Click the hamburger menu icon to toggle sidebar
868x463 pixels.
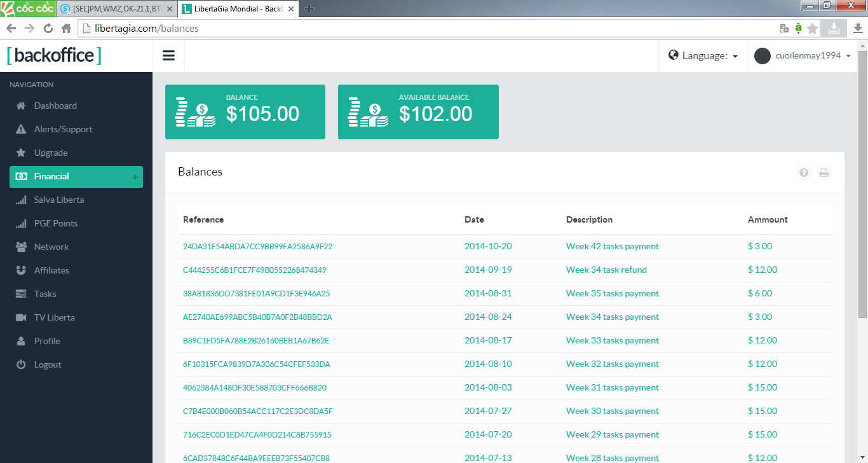coord(168,56)
